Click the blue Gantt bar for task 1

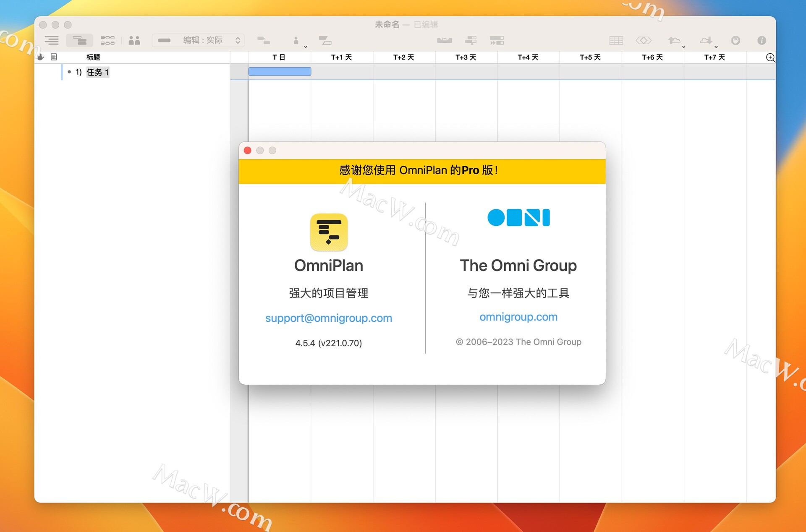point(280,72)
